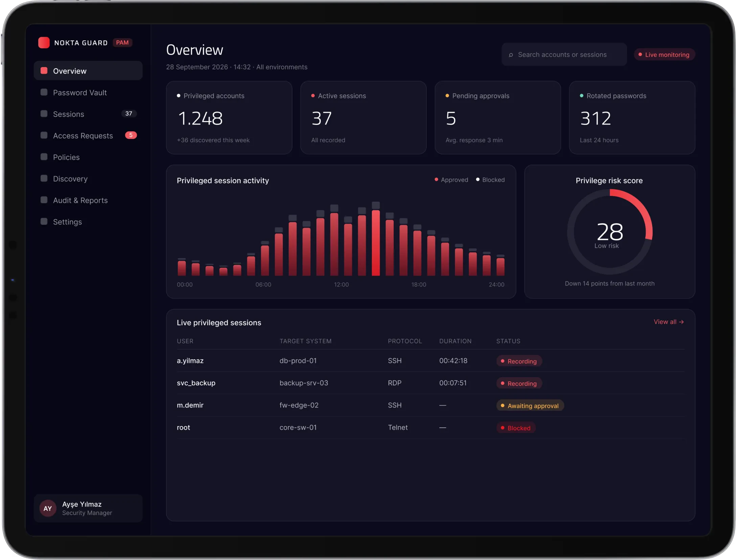Open the Pending approvals card

click(x=498, y=118)
